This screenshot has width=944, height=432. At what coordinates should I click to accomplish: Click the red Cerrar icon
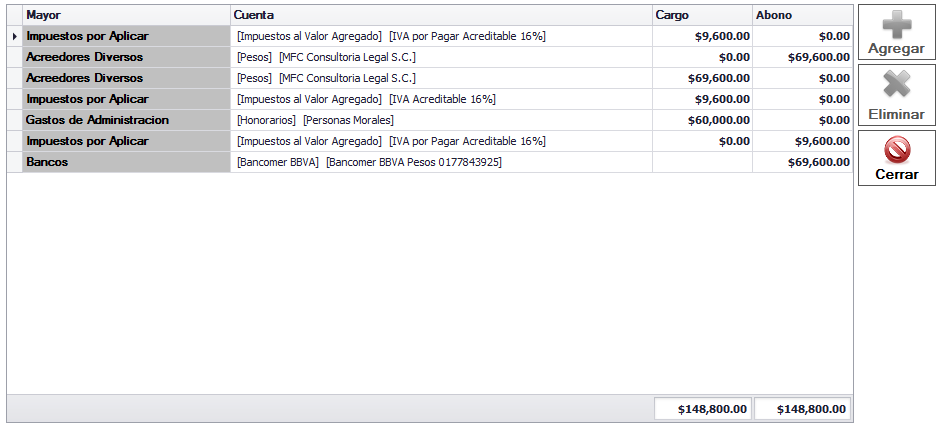click(896, 150)
